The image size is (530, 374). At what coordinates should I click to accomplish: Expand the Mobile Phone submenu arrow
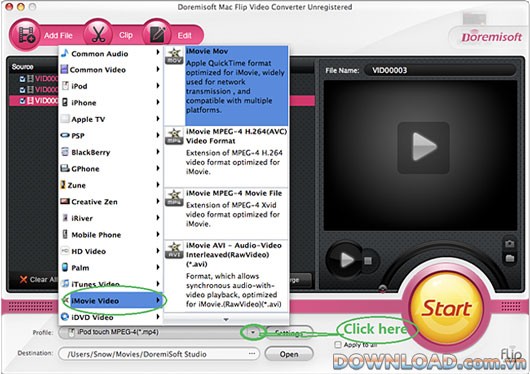pos(158,234)
